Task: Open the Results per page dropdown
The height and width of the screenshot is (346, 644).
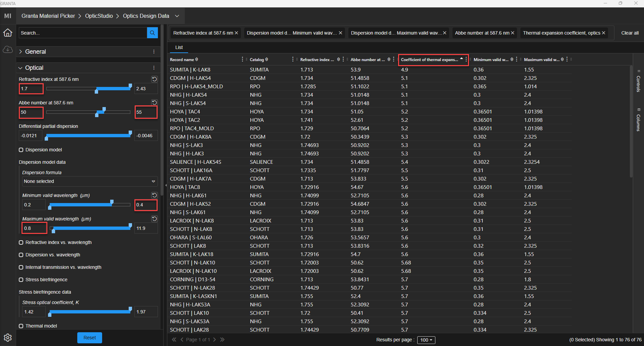Action: [426, 340]
